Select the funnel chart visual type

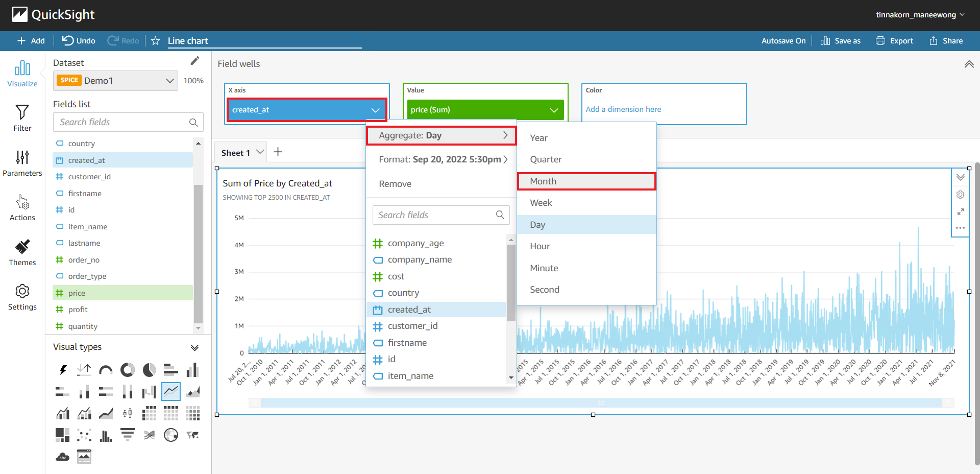tap(127, 435)
